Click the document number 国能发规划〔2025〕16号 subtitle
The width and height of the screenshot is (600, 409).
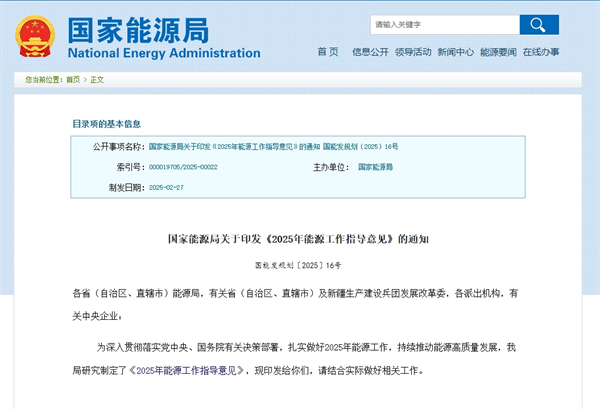(298, 265)
